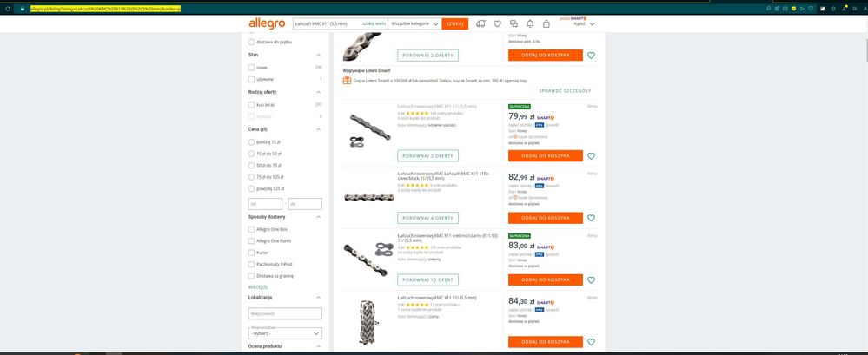The image size is (868, 355).
Task: Check the Paczkomaty InPost delivery option
Action: (x=251, y=265)
